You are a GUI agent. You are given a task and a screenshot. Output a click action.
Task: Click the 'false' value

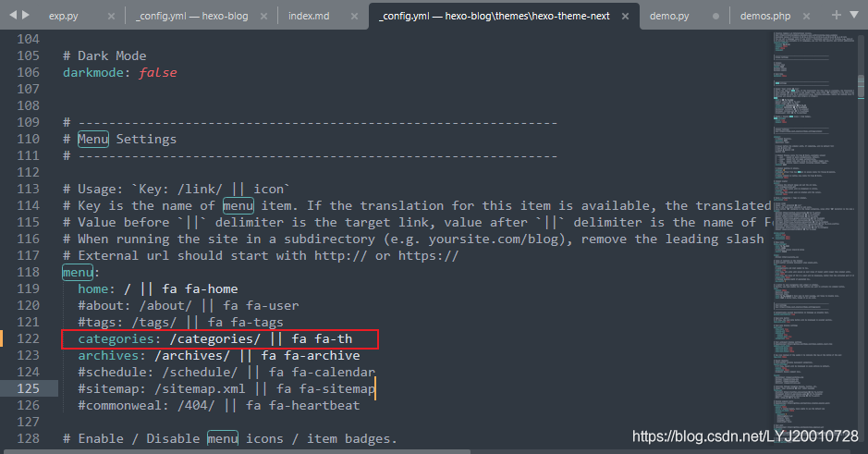pos(158,72)
